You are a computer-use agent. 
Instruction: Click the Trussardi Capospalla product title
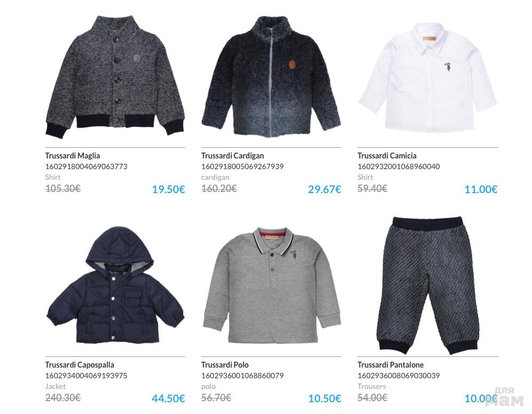click(80, 365)
